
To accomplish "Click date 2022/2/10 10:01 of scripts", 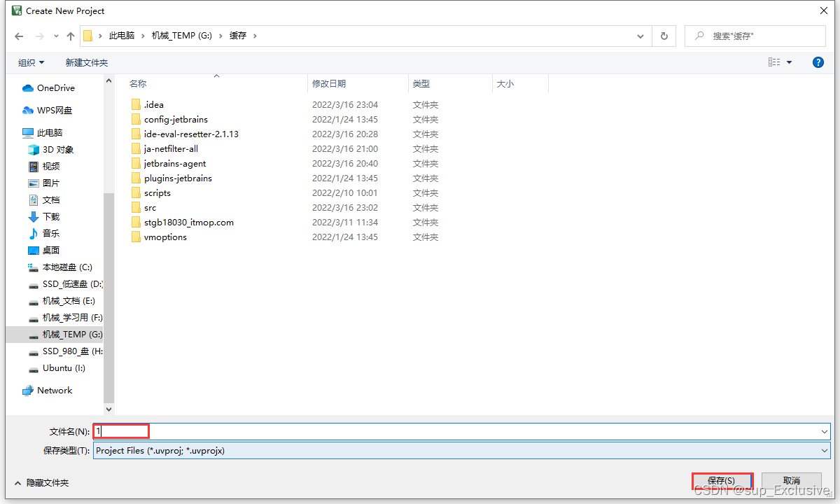I will [x=345, y=192].
